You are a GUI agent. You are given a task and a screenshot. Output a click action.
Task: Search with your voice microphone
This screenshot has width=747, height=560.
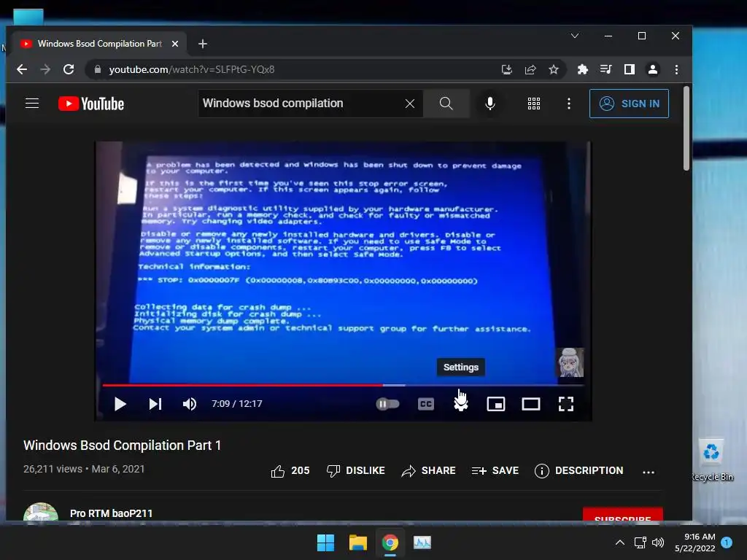[x=489, y=104]
